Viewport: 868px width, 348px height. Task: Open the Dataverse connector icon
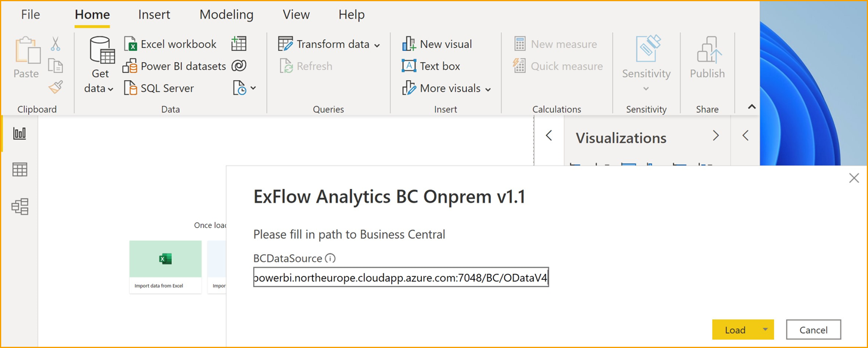pyautogui.click(x=239, y=66)
